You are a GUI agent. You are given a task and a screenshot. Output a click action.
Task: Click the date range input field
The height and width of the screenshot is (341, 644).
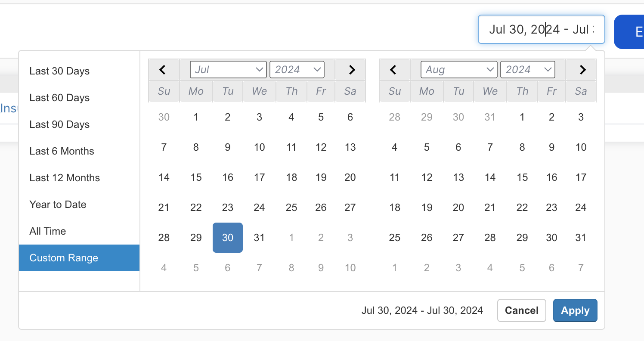pyautogui.click(x=541, y=29)
